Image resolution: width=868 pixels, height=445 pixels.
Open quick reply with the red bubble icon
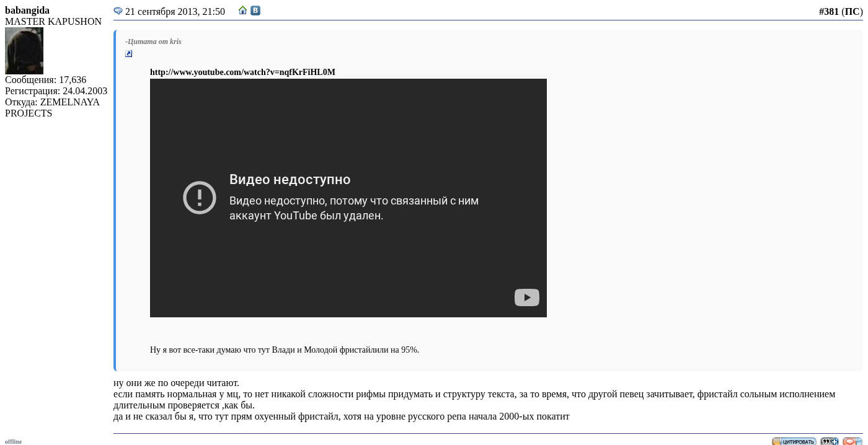pos(852,441)
